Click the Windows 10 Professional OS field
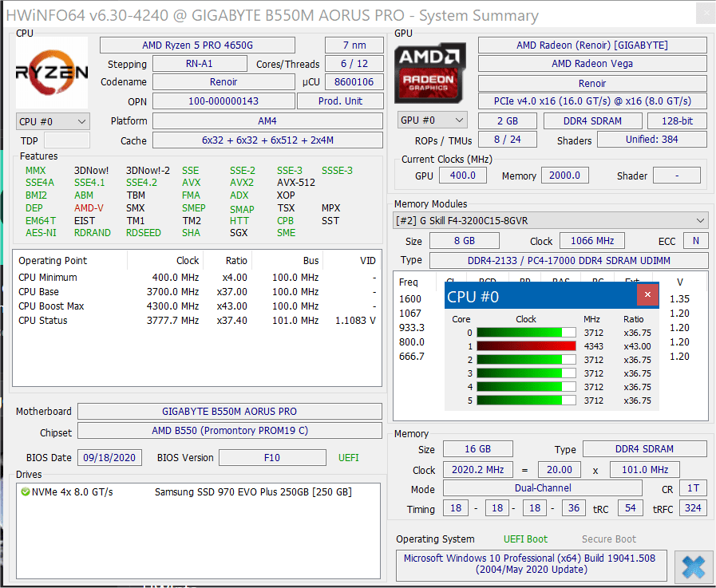Image resolution: width=716 pixels, height=588 pixels. point(531,564)
